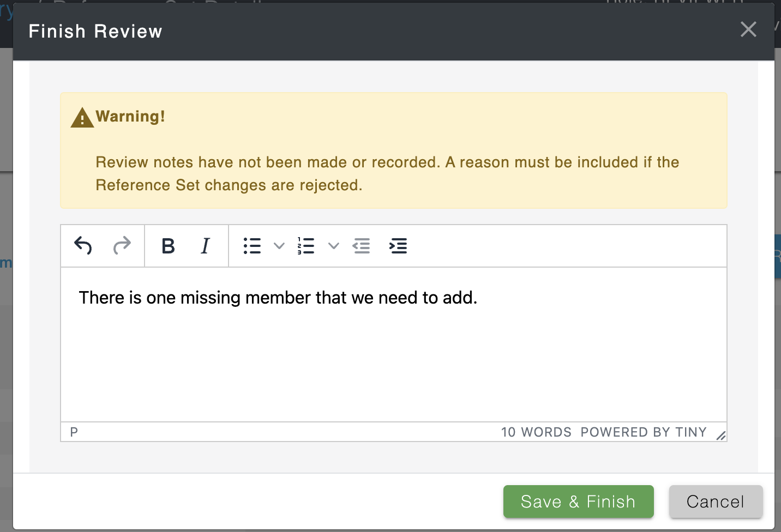The image size is (781, 532).
Task: Toggle bold formatting
Action: (168, 246)
